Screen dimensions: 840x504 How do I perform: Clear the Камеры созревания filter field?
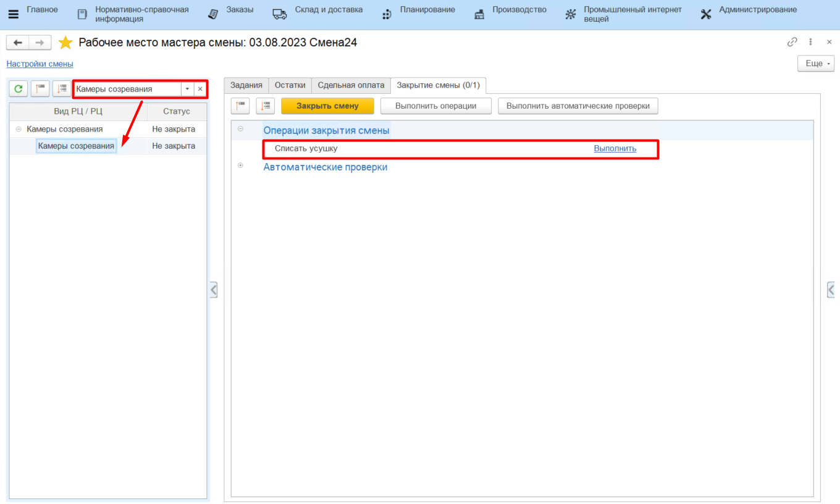click(200, 89)
